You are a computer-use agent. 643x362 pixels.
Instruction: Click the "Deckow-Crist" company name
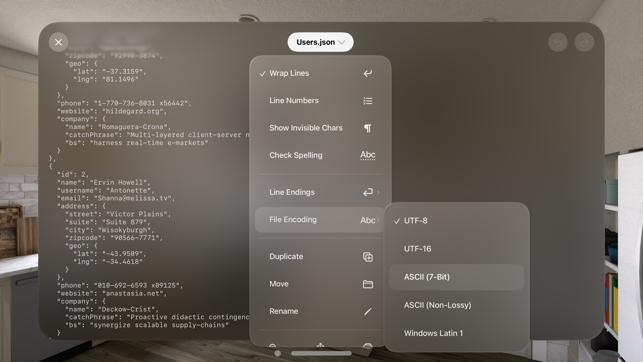[x=128, y=310]
